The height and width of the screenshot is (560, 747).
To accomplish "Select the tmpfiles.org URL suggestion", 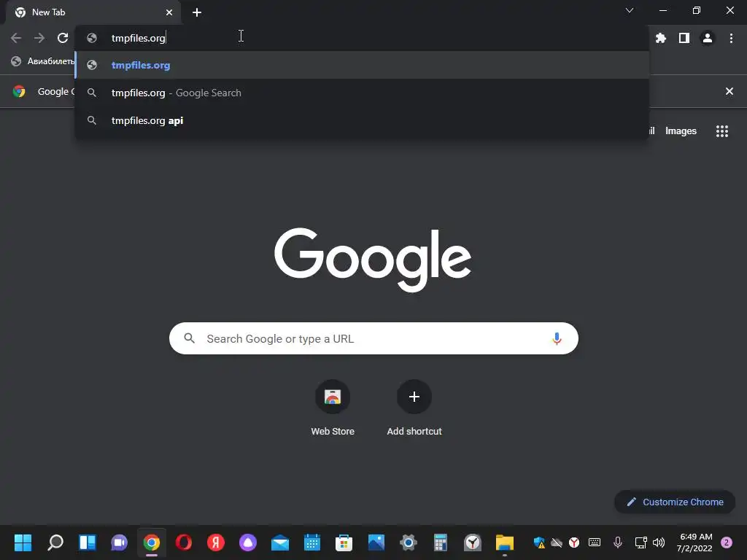I will pyautogui.click(x=362, y=65).
